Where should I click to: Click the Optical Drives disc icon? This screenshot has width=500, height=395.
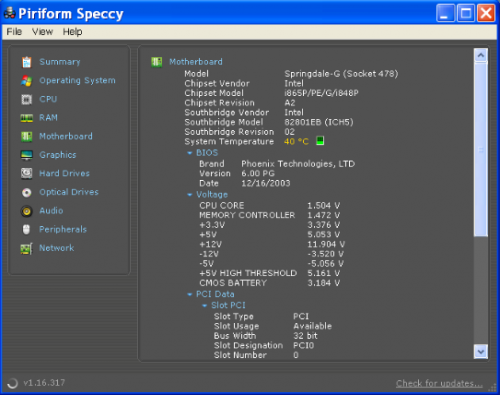27,192
